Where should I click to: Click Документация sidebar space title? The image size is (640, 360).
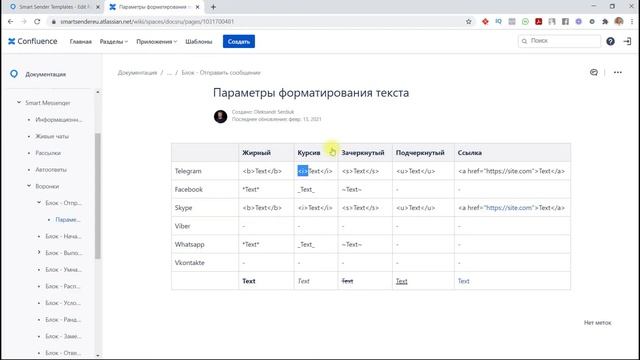click(x=45, y=74)
